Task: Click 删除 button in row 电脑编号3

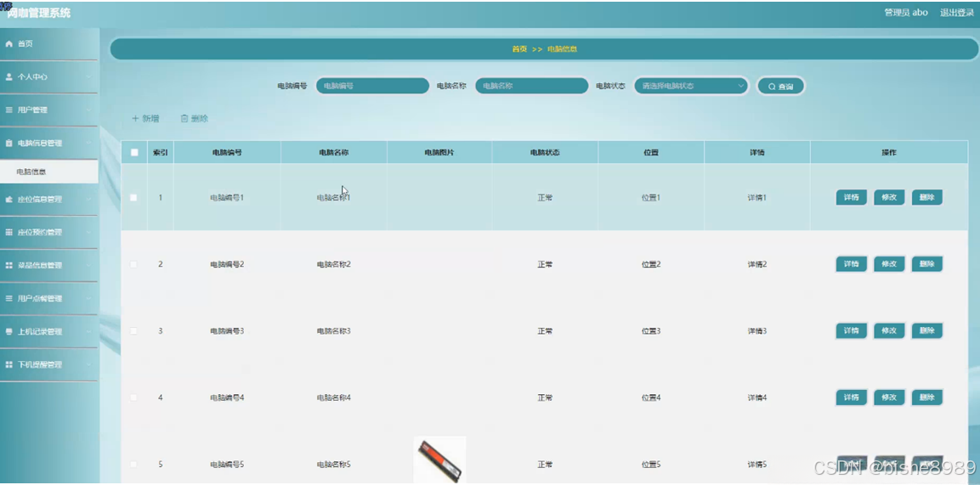Action: point(926,330)
